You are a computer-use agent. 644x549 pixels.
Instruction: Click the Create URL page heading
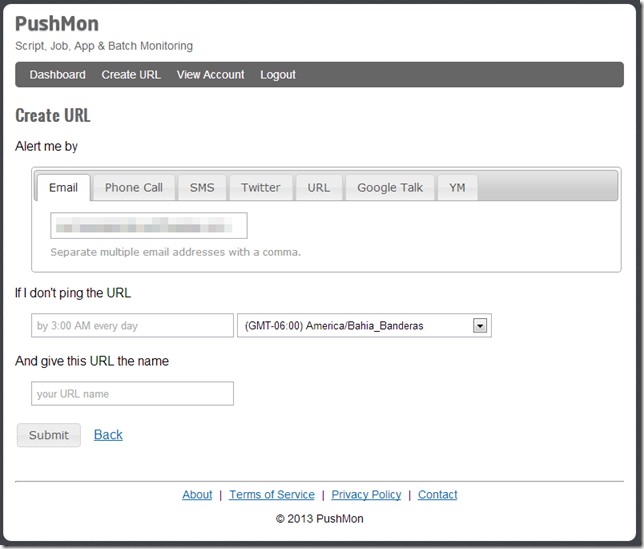coord(53,115)
